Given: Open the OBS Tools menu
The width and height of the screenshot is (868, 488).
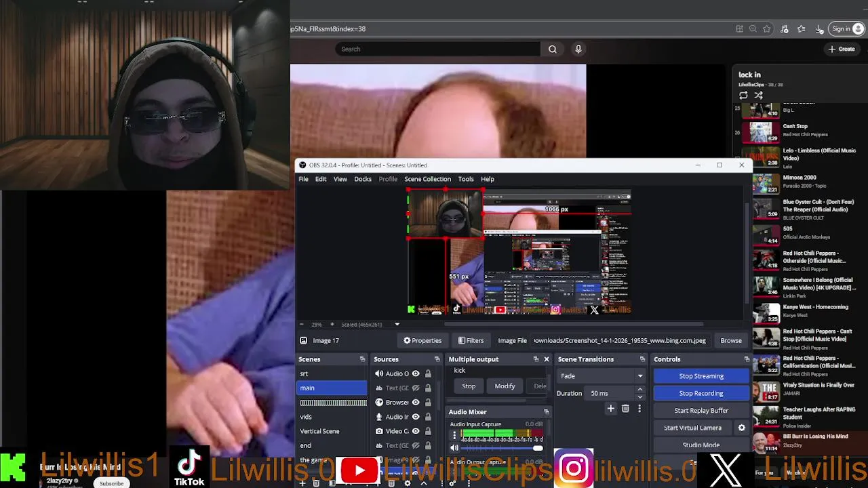Looking at the screenshot, I should tap(466, 179).
